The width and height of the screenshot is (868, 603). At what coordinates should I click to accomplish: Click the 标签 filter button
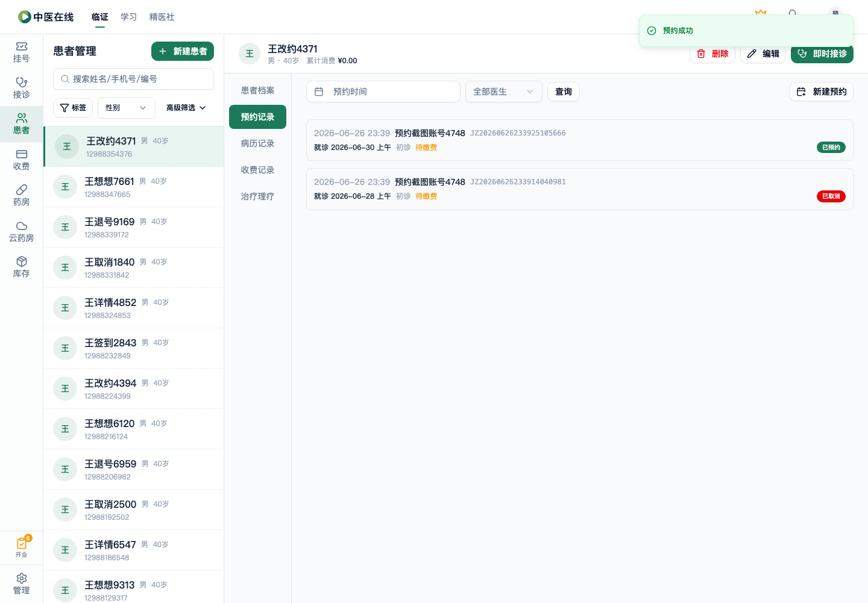pyautogui.click(x=73, y=108)
